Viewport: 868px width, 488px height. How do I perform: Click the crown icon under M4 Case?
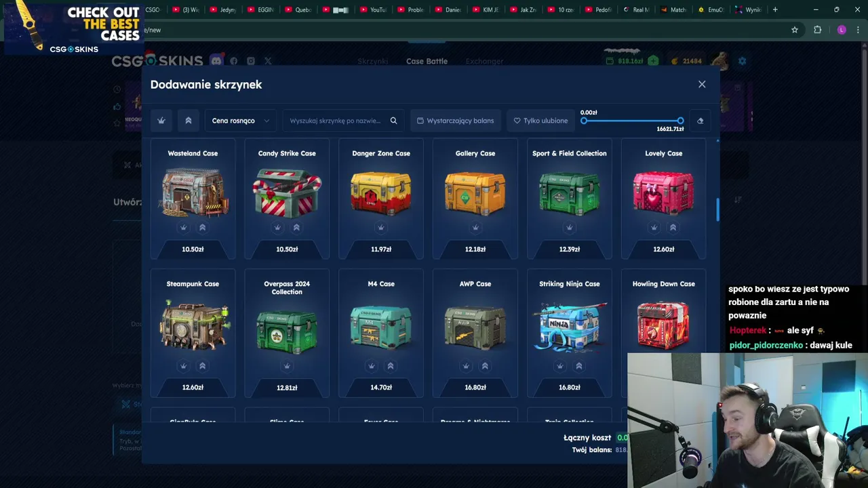(x=372, y=366)
